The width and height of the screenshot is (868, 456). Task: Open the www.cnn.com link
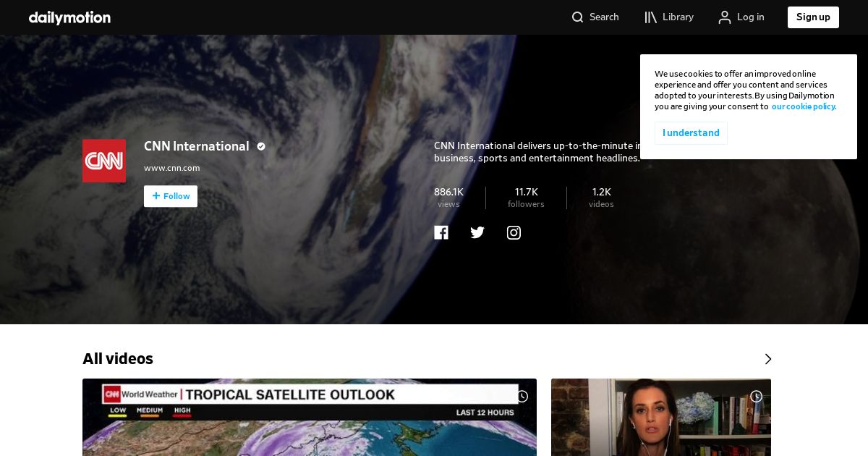[x=171, y=168]
